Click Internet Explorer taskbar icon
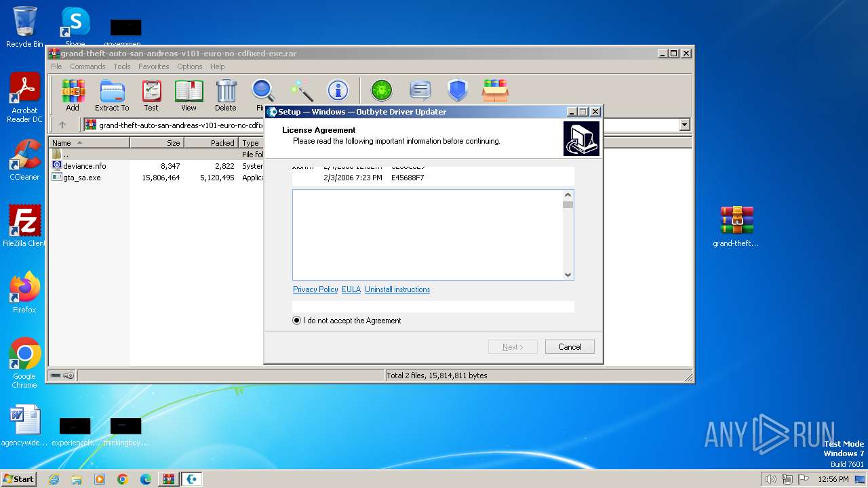The width and height of the screenshot is (868, 488). coord(54,479)
